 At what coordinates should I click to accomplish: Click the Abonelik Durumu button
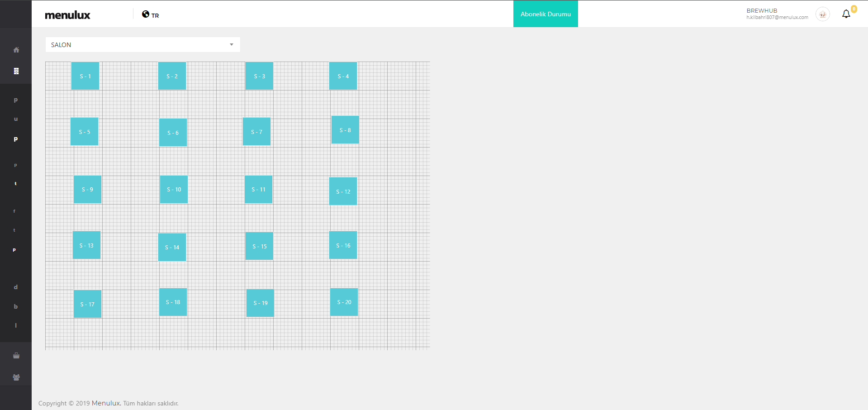(x=545, y=14)
